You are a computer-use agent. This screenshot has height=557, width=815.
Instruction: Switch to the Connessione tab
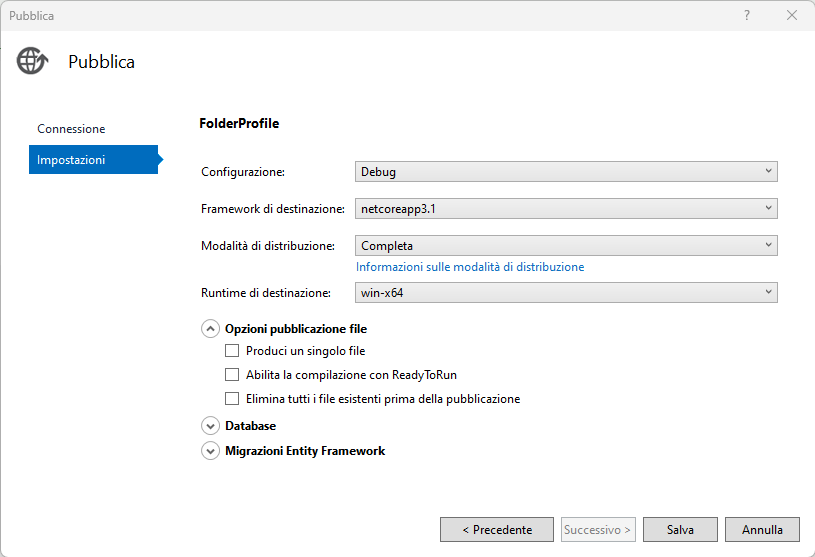coord(71,129)
